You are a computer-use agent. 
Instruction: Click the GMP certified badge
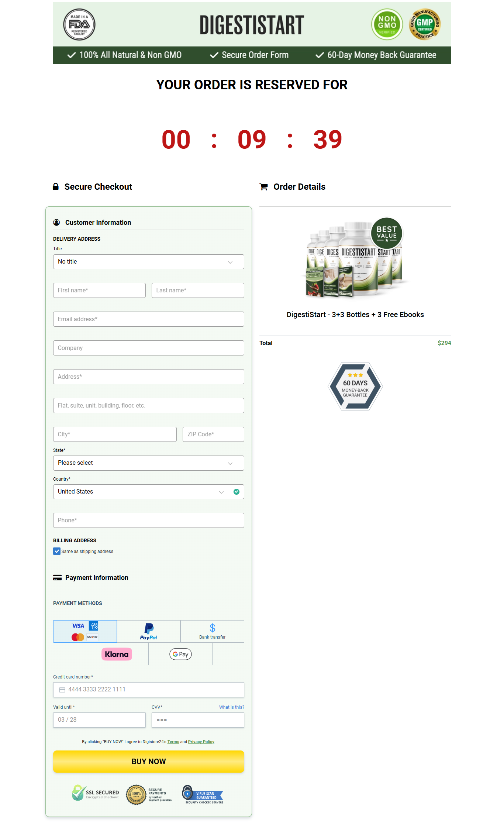tap(425, 24)
